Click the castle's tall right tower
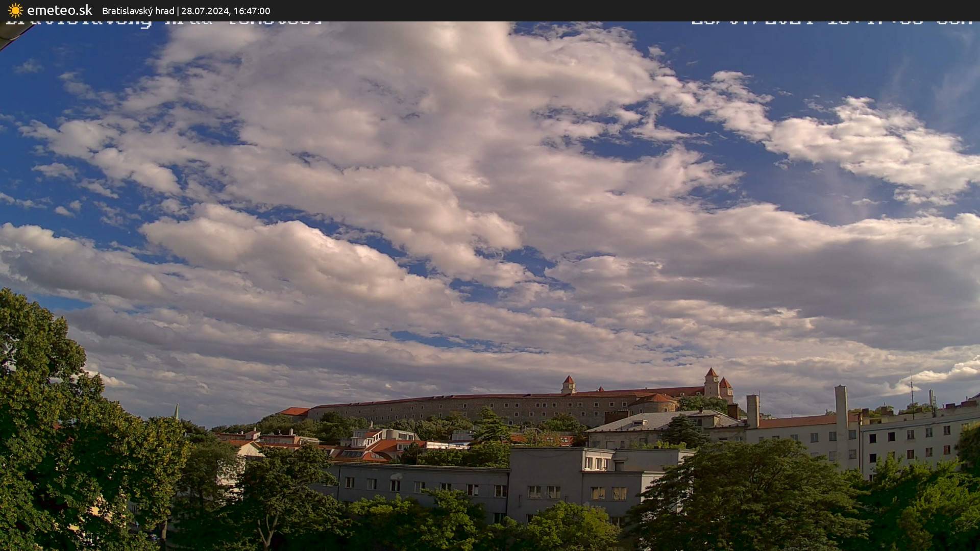 [x=711, y=383]
